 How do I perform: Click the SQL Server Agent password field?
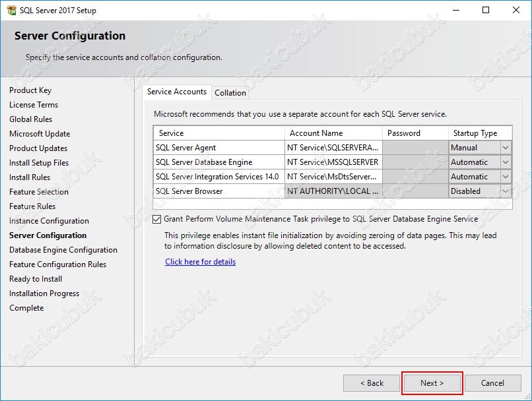click(x=415, y=148)
